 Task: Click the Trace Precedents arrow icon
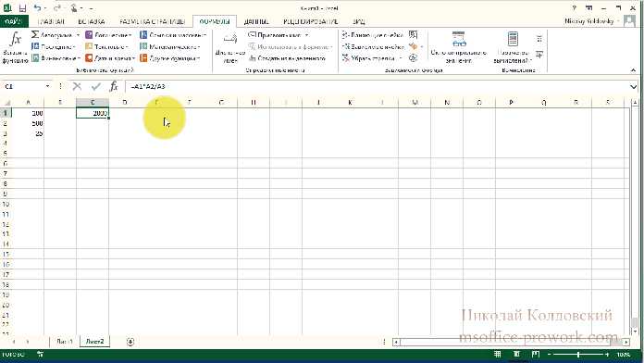[345, 35]
